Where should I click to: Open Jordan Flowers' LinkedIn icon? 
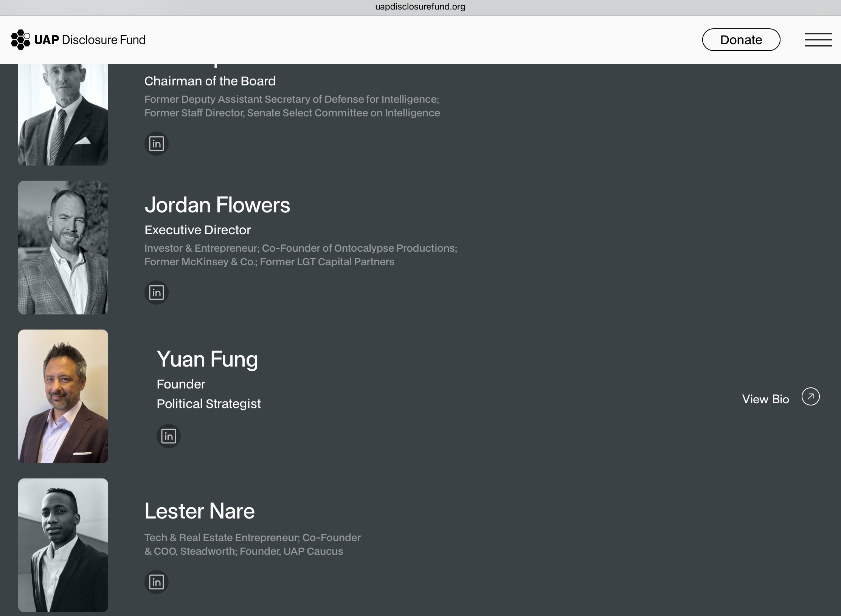pyautogui.click(x=156, y=293)
